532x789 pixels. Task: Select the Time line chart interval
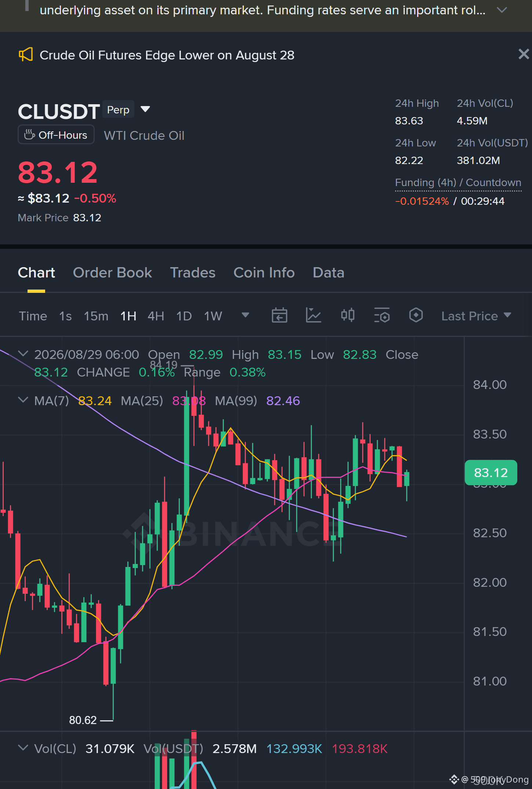click(x=33, y=316)
